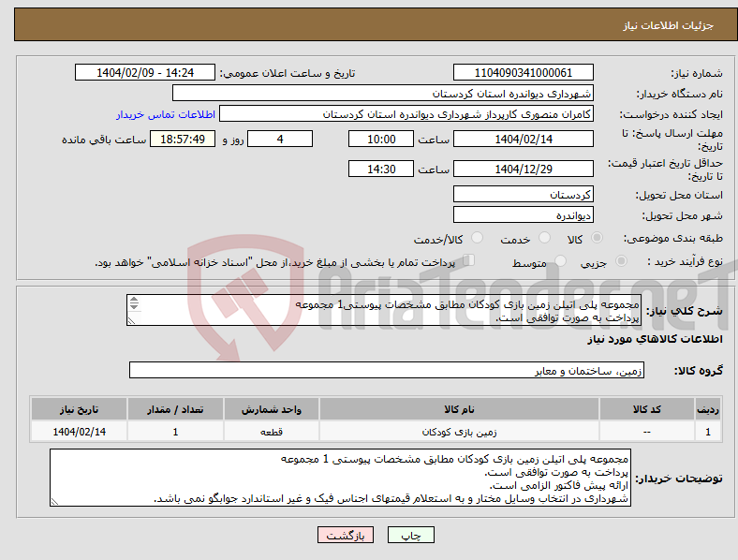The height and width of the screenshot is (560, 738).
Task: Select the جزیی purchase type radio
Action: pyautogui.click(x=621, y=260)
